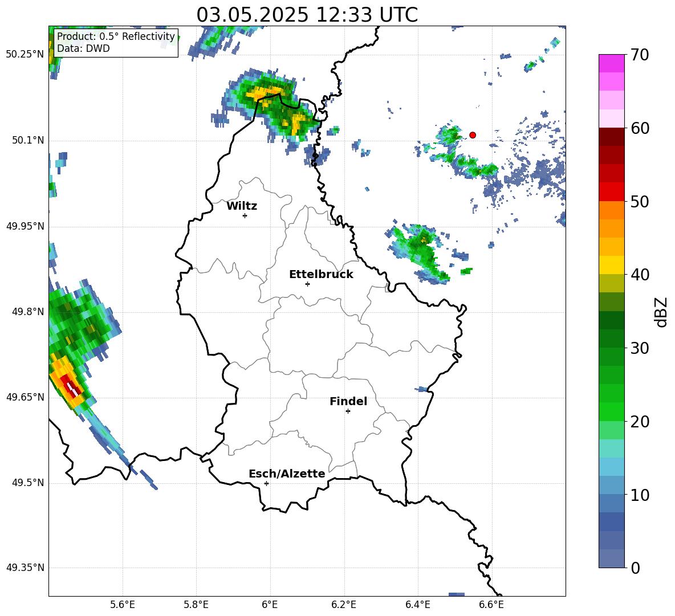Click colorbar tick label 20
Viewport: 675px width, 616px height.
pos(640,422)
